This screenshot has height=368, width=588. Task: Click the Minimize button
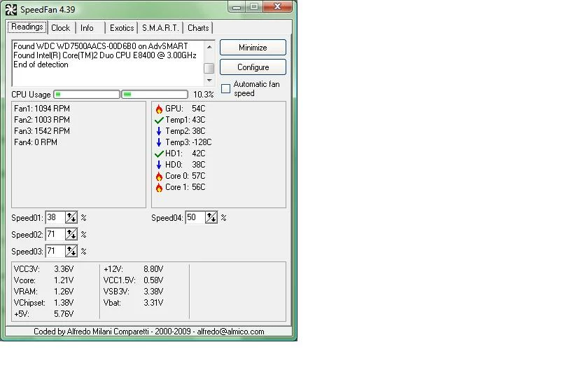point(253,48)
